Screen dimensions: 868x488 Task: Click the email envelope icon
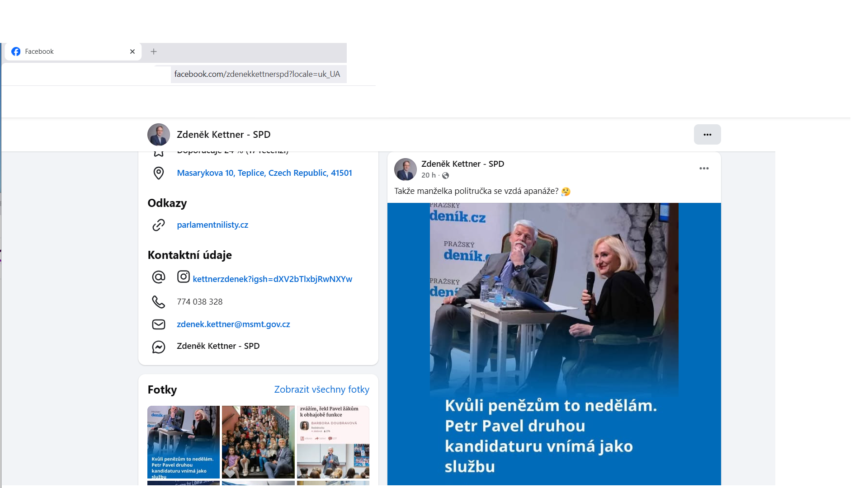coord(158,324)
